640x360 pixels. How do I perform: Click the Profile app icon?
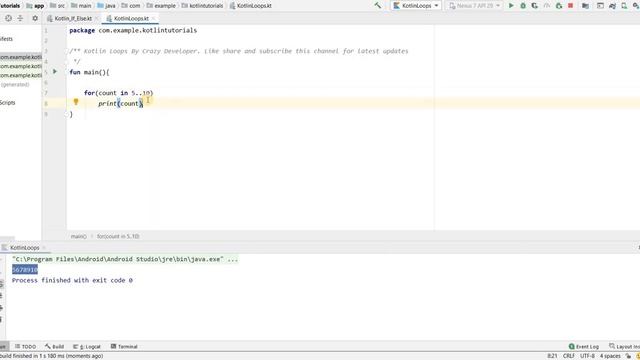coord(547,6)
